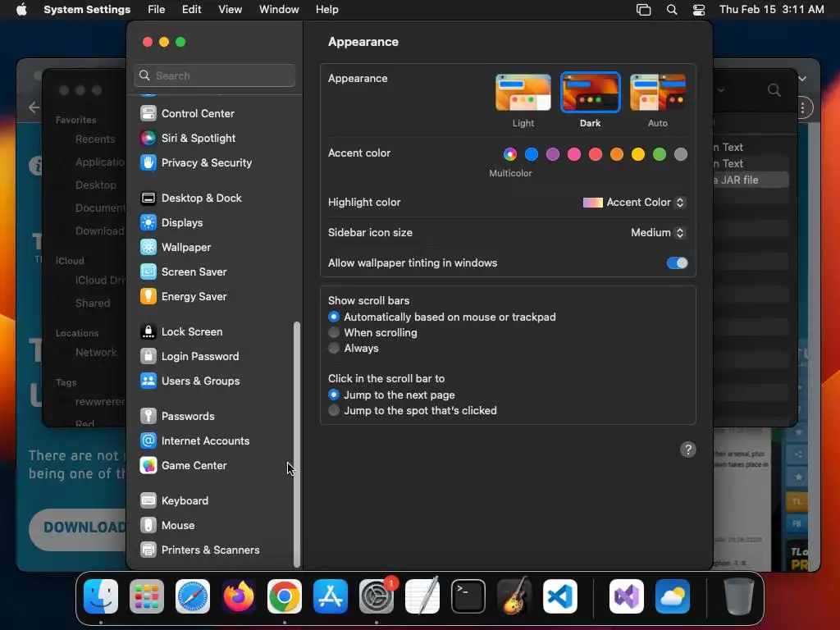Select the graphite accent color

pyautogui.click(x=681, y=154)
